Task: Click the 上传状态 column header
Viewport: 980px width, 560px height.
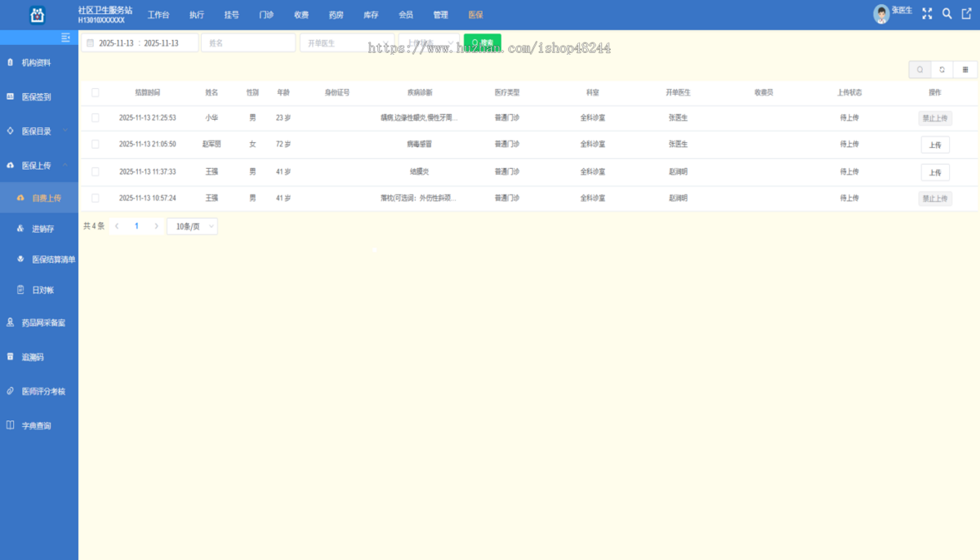Action: pyautogui.click(x=849, y=93)
